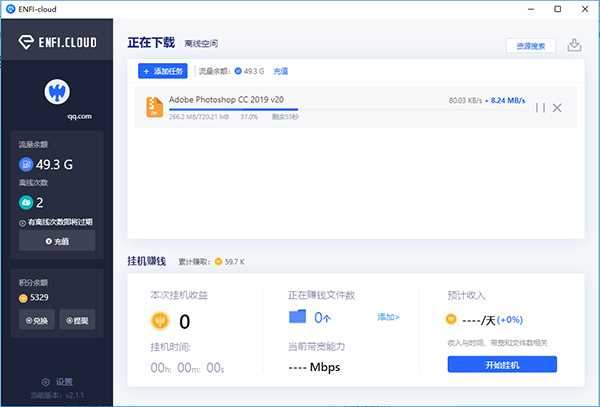Click the '5329' points value
The image size is (600, 407).
39,298
